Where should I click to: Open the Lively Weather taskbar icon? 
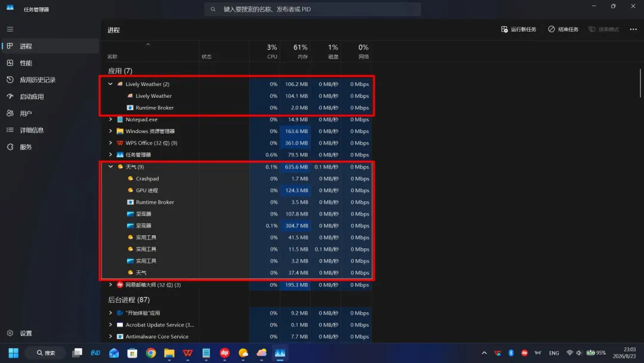pos(262,353)
